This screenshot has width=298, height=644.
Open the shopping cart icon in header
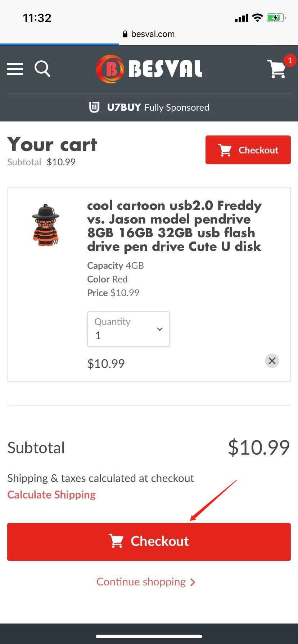277,69
